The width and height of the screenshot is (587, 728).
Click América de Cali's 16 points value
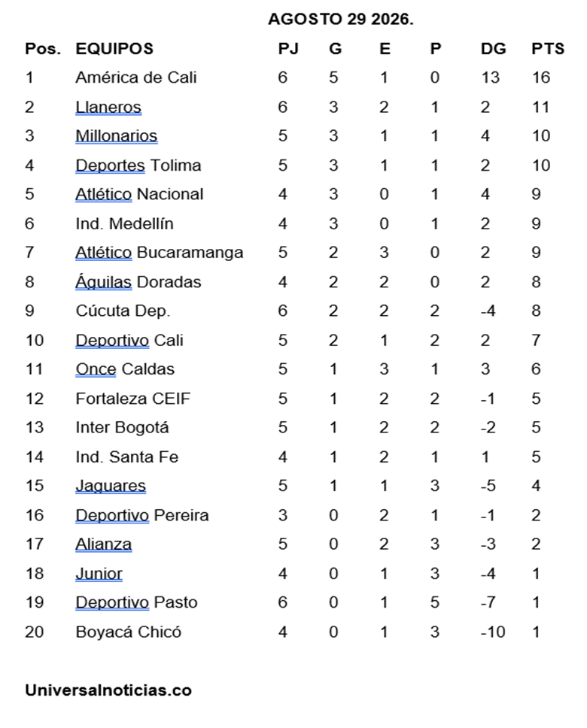coord(541,77)
